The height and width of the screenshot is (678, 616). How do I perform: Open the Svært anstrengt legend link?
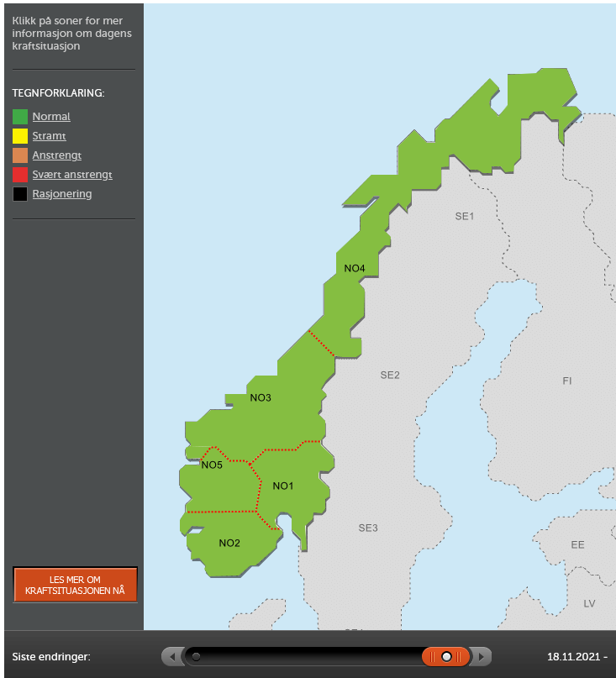coord(72,175)
